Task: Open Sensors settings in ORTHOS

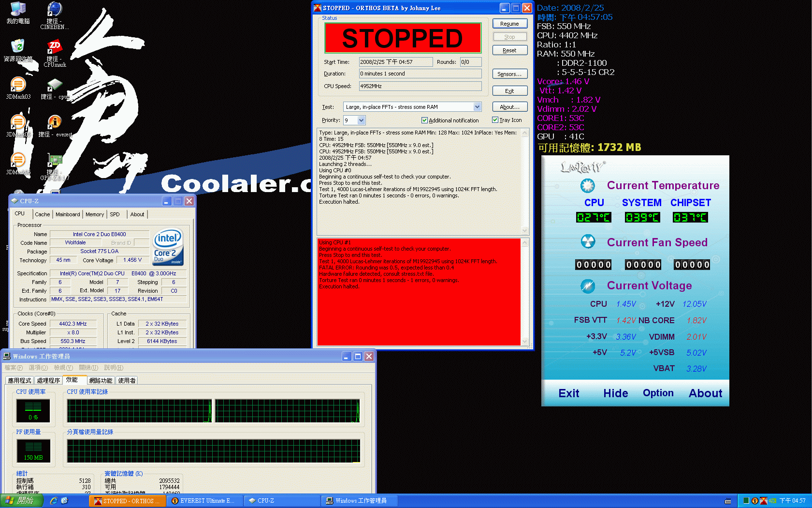Action: (510, 74)
